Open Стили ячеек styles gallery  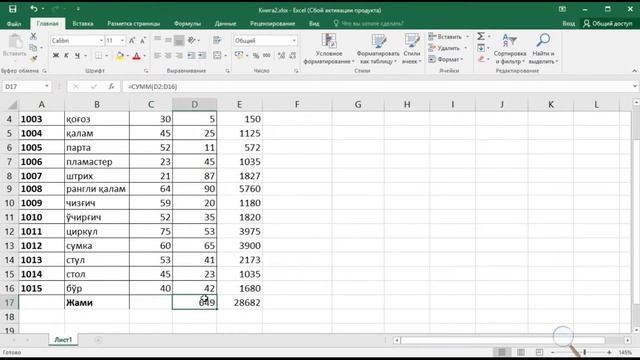(x=411, y=49)
